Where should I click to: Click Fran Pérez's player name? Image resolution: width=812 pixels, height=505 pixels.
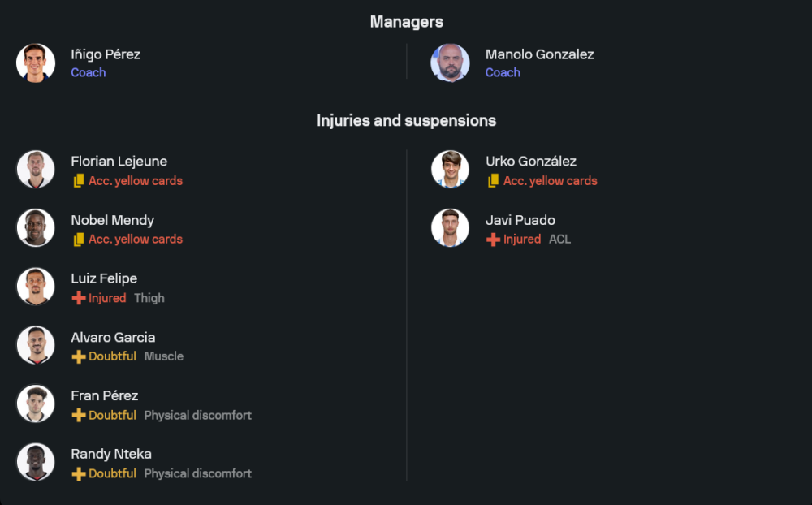click(x=104, y=395)
